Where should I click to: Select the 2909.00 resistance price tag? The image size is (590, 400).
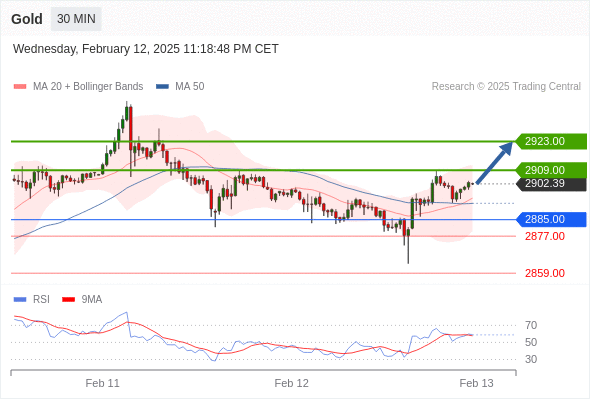(x=551, y=170)
